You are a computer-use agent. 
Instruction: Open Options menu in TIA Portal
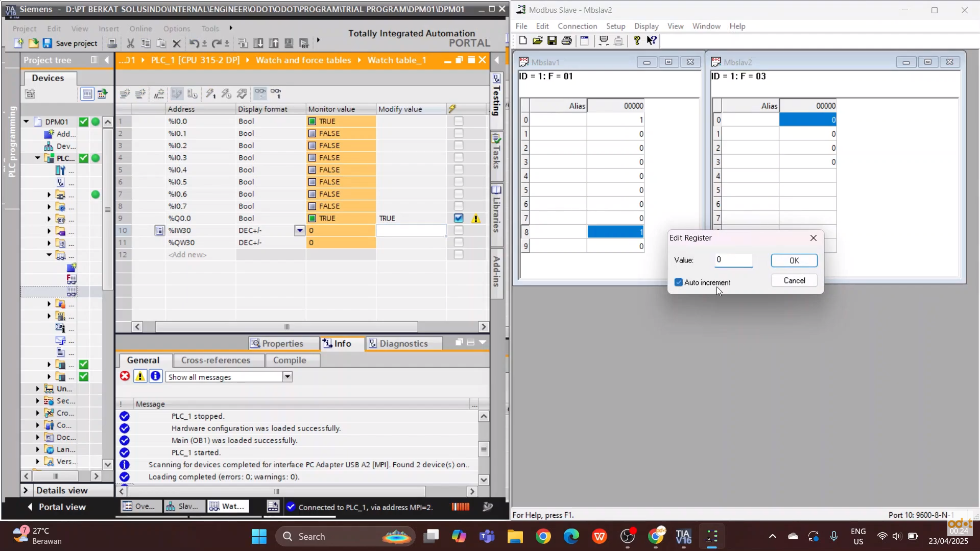[177, 29]
